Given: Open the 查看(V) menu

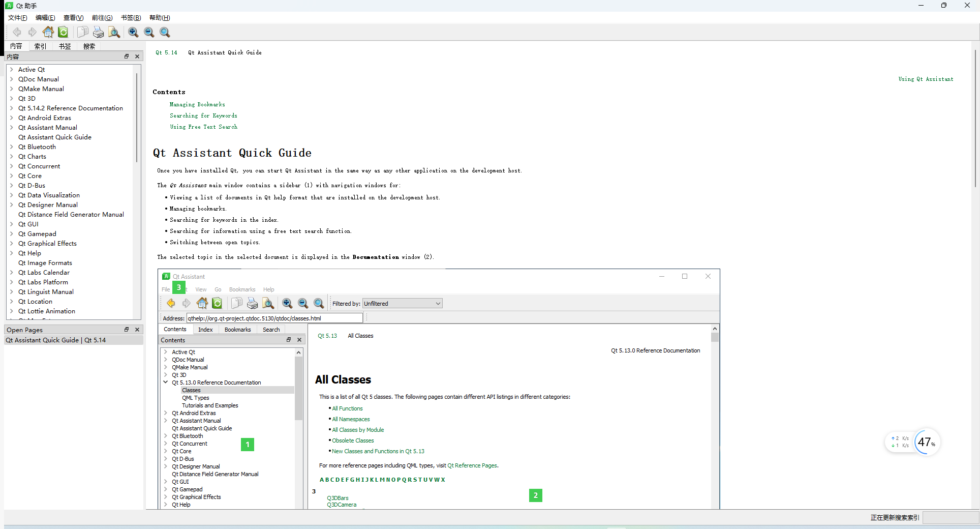Looking at the screenshot, I should pyautogui.click(x=73, y=18).
